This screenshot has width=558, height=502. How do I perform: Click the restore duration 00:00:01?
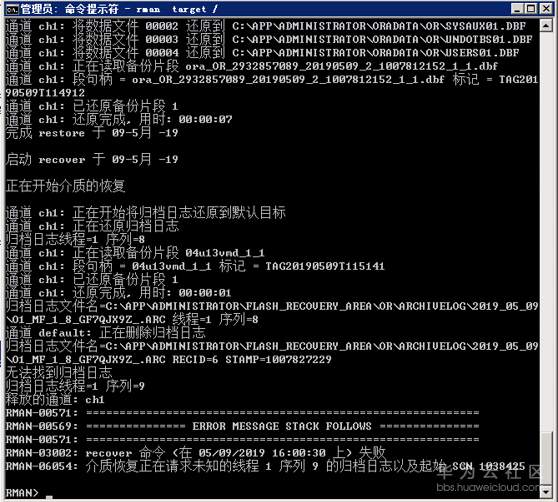(x=205, y=293)
